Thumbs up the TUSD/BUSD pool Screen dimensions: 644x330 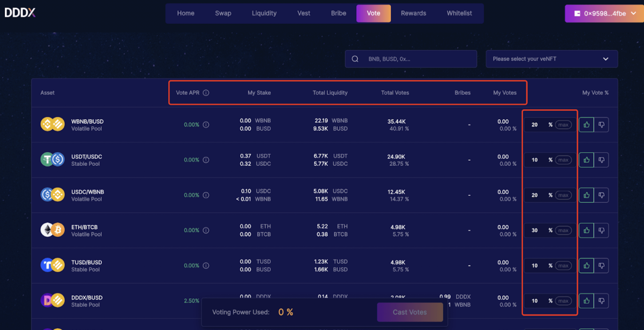click(x=587, y=265)
